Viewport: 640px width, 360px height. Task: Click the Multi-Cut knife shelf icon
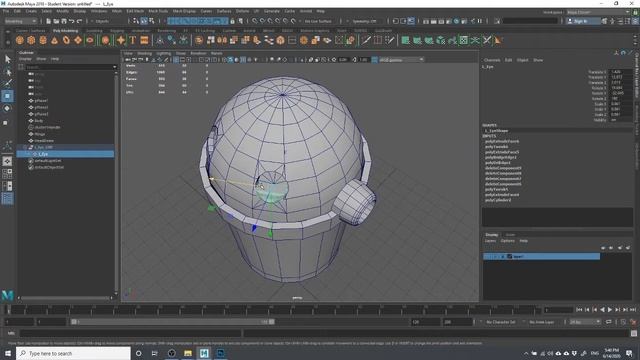pyautogui.click(x=366, y=40)
